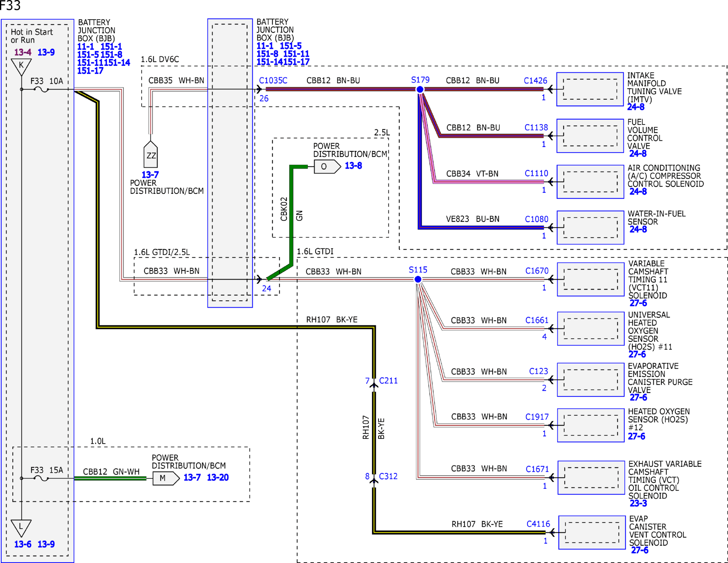Image resolution: width=728 pixels, height=563 pixels.
Task: Click the S179 splice dot
Action: click(420, 90)
